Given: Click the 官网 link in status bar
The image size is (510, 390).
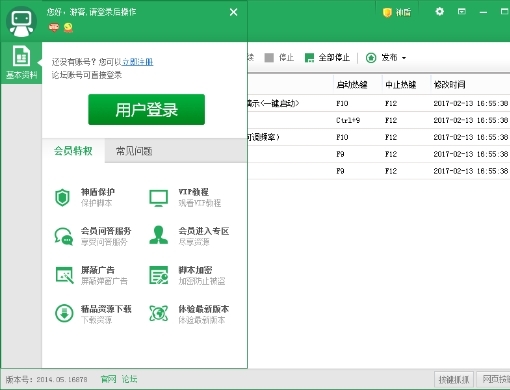Looking at the screenshot, I should coord(109,379).
